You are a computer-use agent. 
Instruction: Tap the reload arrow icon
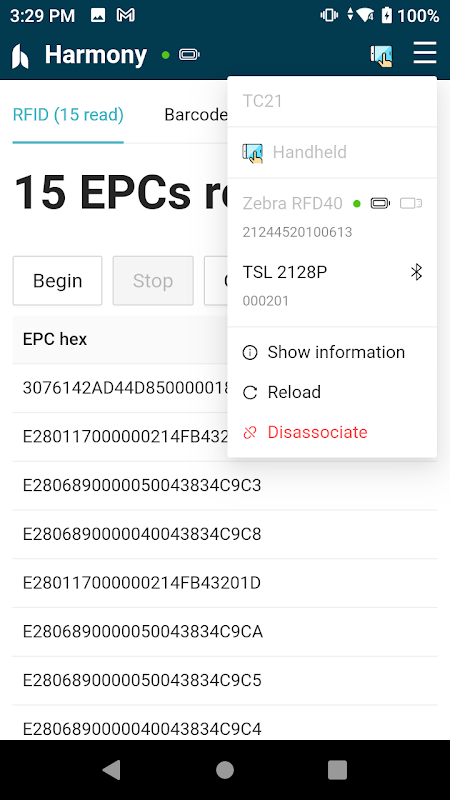(250, 393)
